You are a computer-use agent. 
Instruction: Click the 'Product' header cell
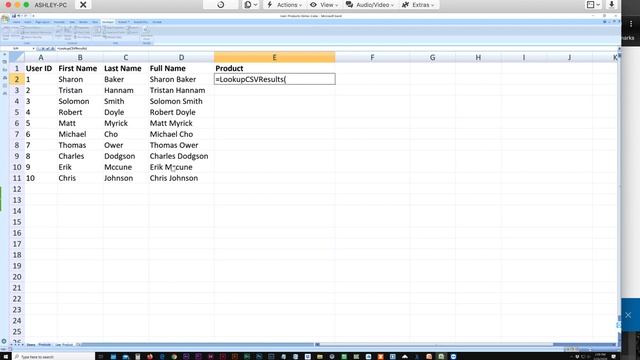coord(274,68)
